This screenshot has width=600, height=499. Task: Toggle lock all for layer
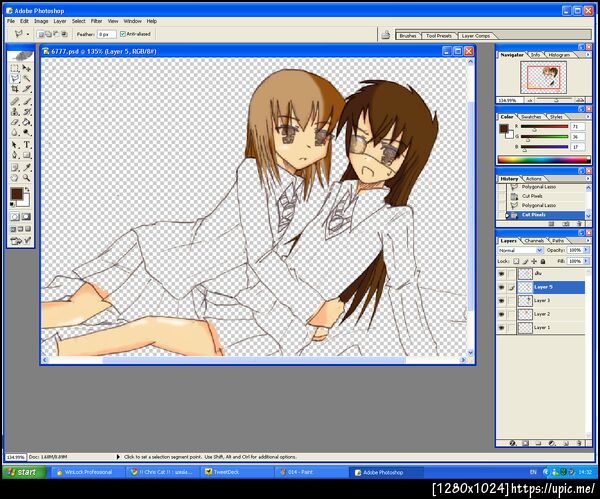[x=543, y=261]
